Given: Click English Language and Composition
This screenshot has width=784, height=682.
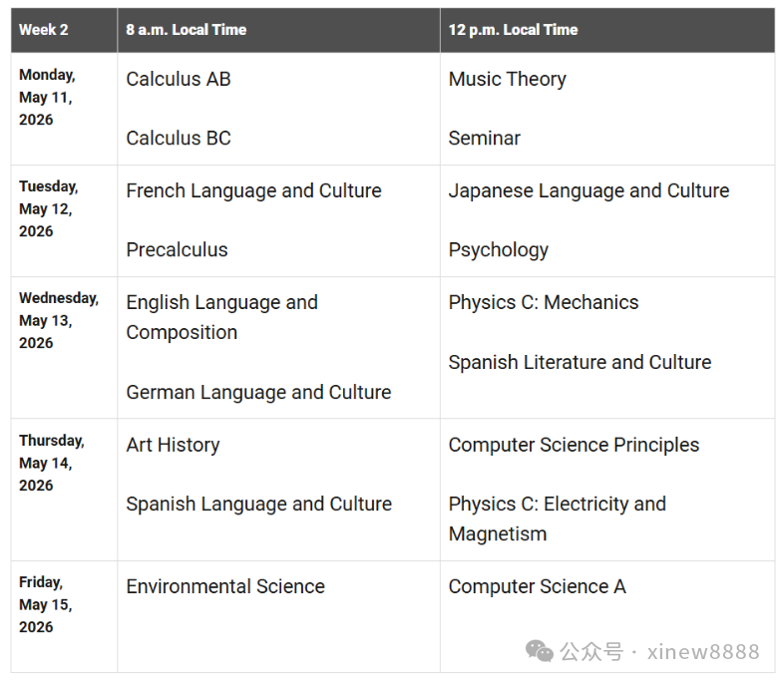Looking at the screenshot, I should click(x=221, y=317).
